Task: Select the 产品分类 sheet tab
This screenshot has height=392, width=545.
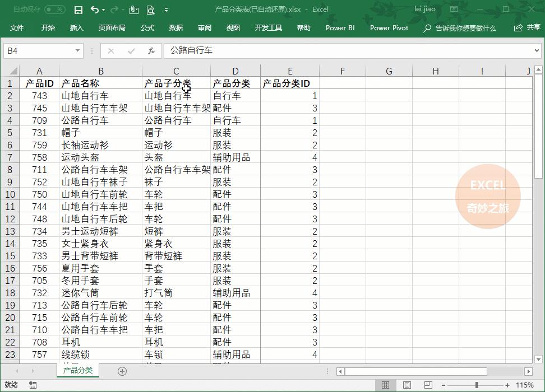Action: 77,371
